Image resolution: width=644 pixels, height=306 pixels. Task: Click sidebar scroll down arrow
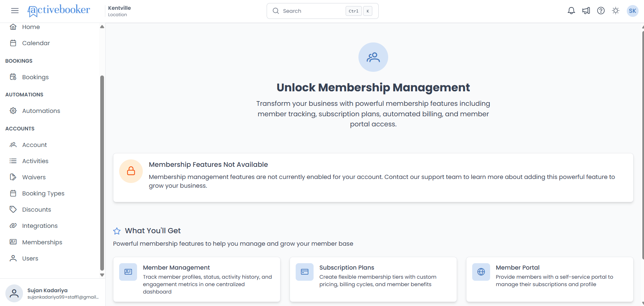point(102,275)
